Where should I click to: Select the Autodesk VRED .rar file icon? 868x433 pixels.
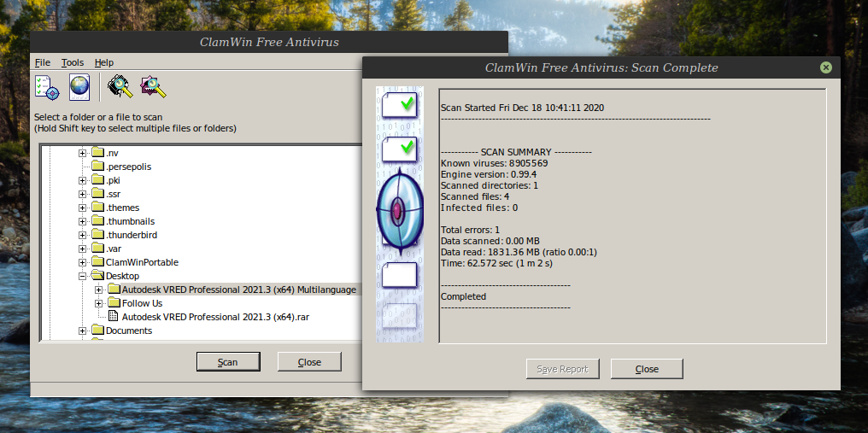coord(113,317)
